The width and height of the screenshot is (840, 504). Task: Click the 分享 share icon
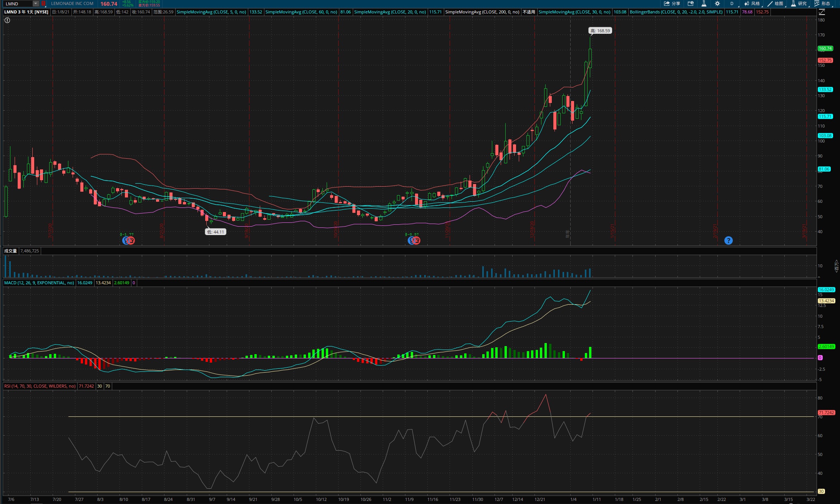(672, 3)
